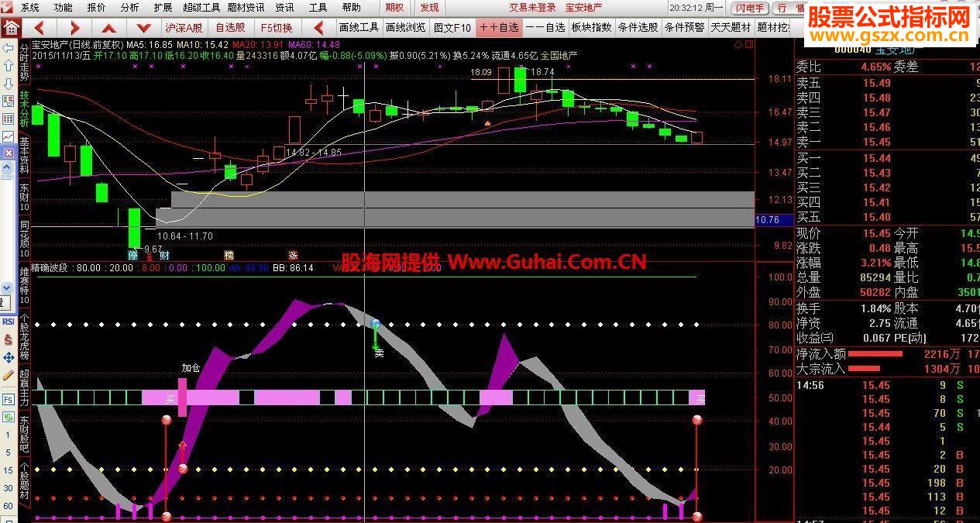Click ++自选 add to watchlist

[x=498, y=27]
